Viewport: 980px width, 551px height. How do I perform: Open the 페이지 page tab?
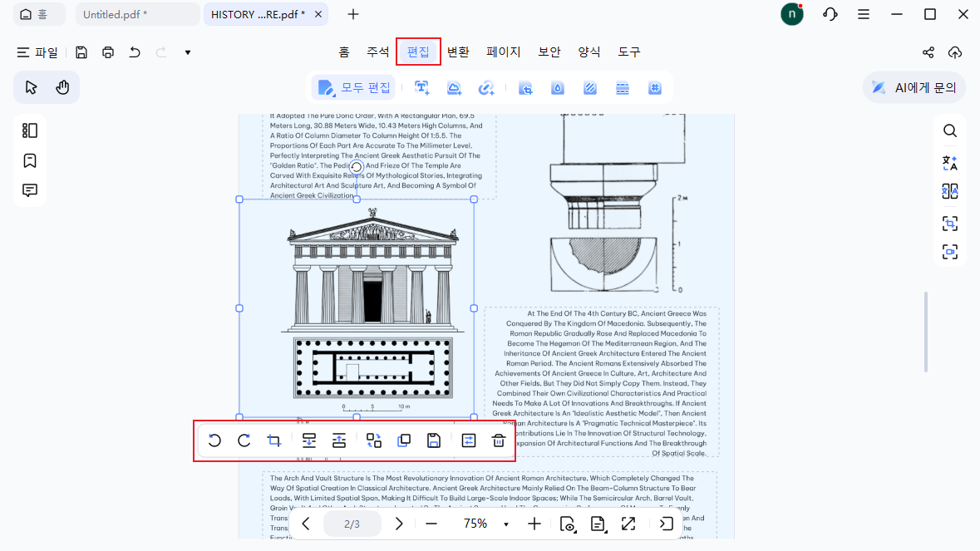[x=504, y=52]
